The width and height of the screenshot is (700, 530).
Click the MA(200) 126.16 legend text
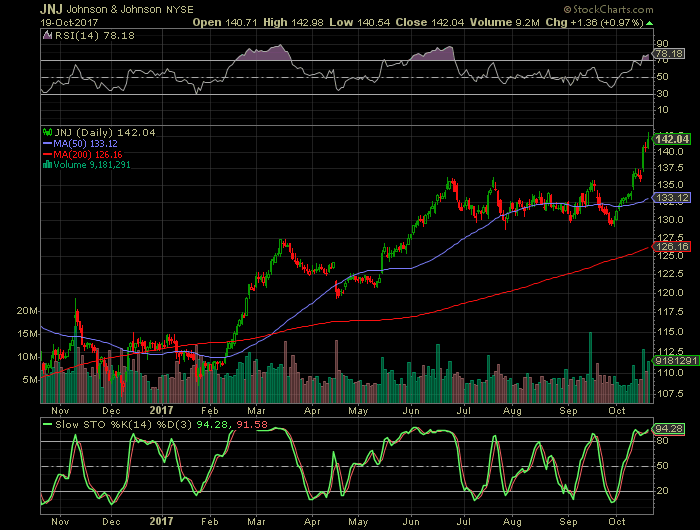click(x=88, y=154)
